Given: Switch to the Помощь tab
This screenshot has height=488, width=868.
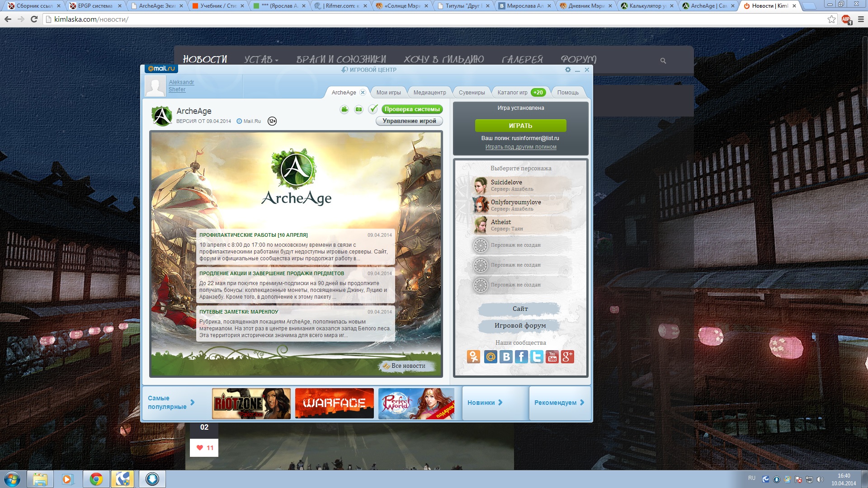Looking at the screenshot, I should click(568, 93).
